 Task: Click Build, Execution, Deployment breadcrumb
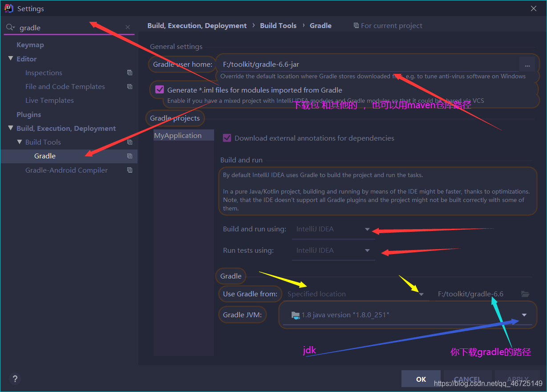click(197, 26)
